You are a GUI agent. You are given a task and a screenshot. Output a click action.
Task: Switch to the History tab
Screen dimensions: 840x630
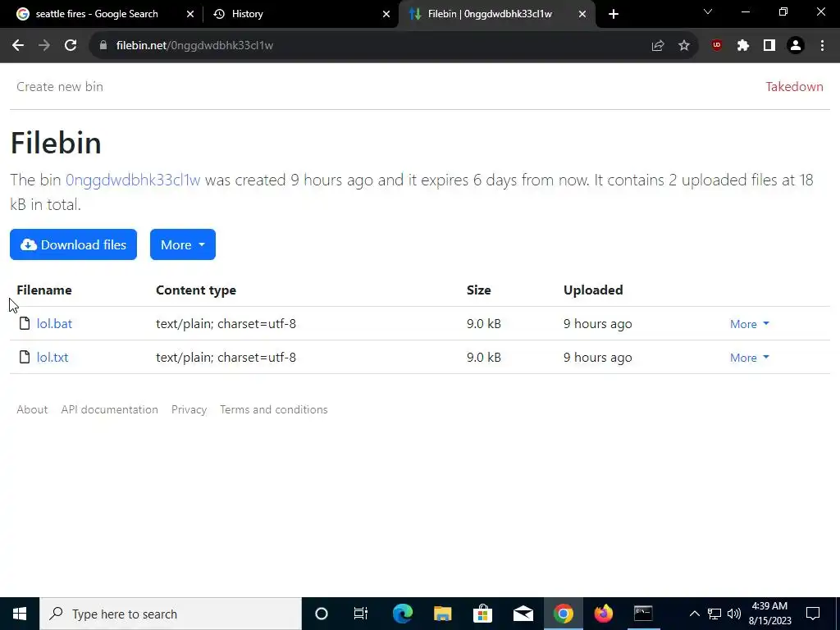246,14
